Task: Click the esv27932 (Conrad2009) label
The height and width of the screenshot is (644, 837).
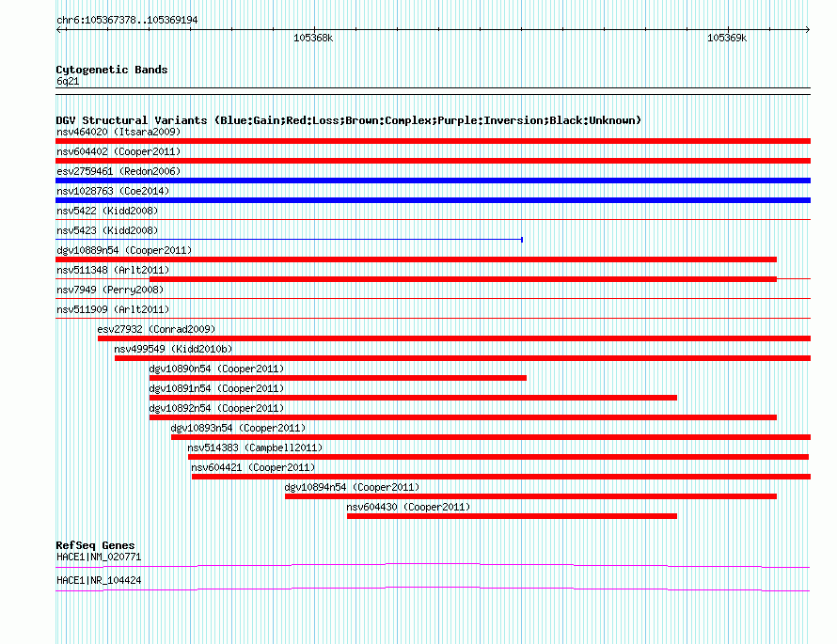Action: point(156,329)
